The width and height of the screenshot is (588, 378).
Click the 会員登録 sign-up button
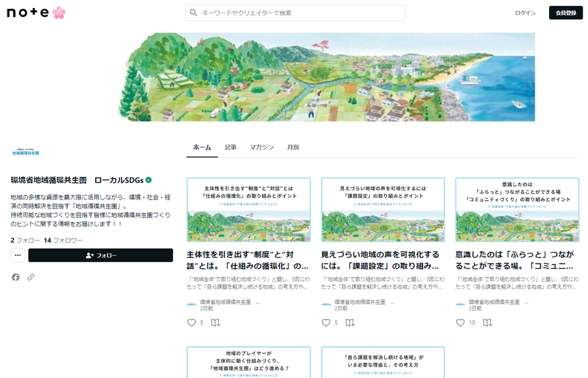pyautogui.click(x=565, y=13)
